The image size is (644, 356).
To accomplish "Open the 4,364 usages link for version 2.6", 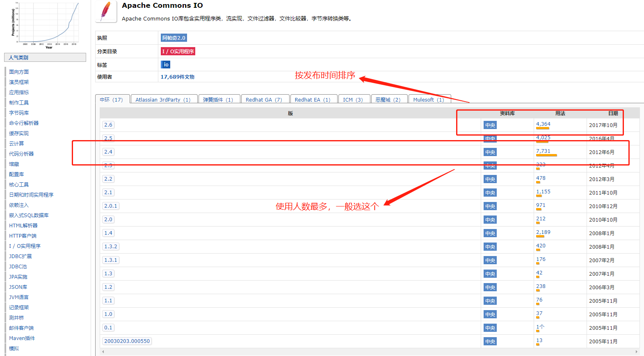I will pyautogui.click(x=543, y=124).
